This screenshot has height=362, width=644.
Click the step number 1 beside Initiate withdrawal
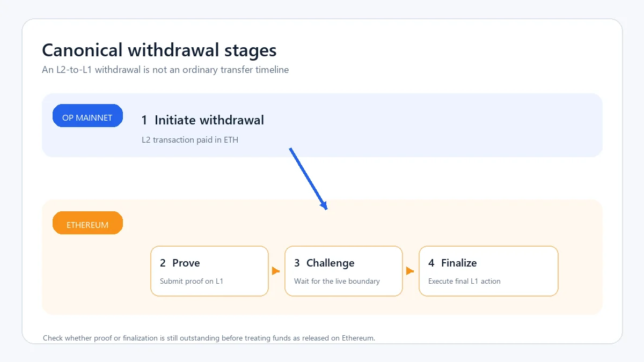[x=144, y=120]
